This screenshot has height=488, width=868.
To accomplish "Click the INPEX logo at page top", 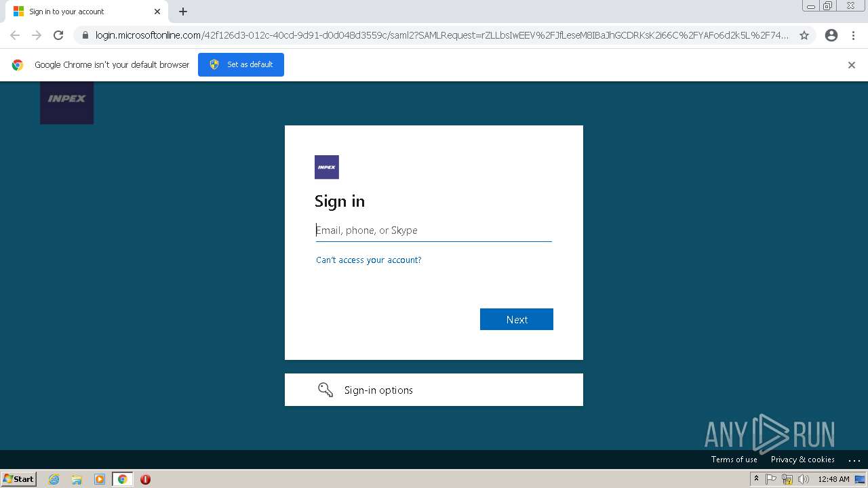I will (x=66, y=102).
